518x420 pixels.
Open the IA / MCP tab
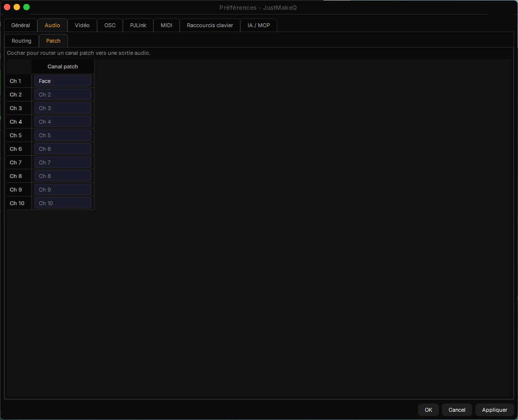(259, 25)
